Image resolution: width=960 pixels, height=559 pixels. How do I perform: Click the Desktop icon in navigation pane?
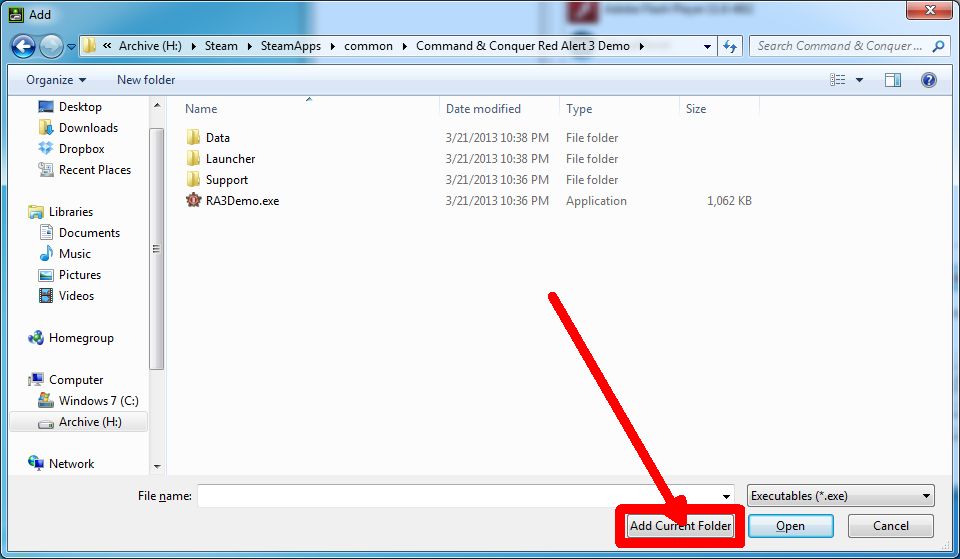point(46,107)
